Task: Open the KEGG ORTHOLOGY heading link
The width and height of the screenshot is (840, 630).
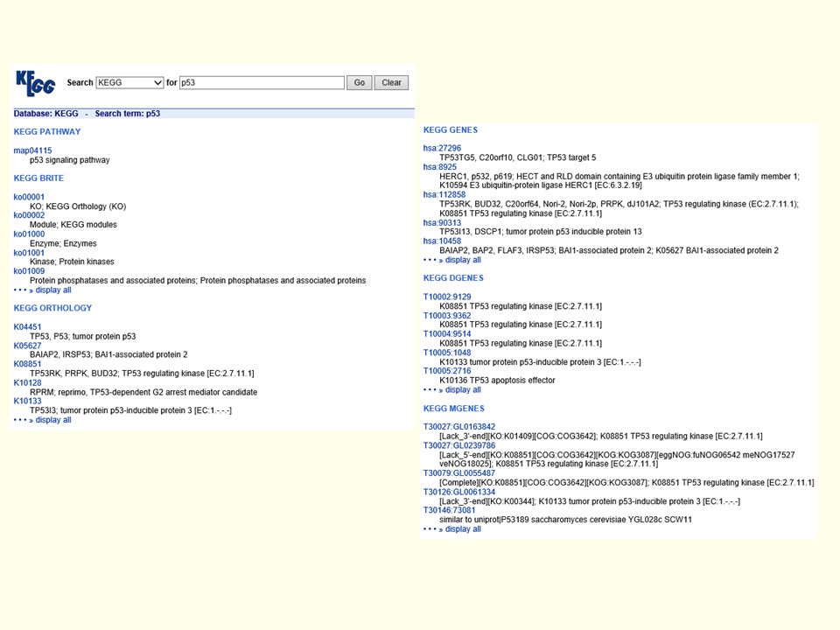Action: [52, 308]
